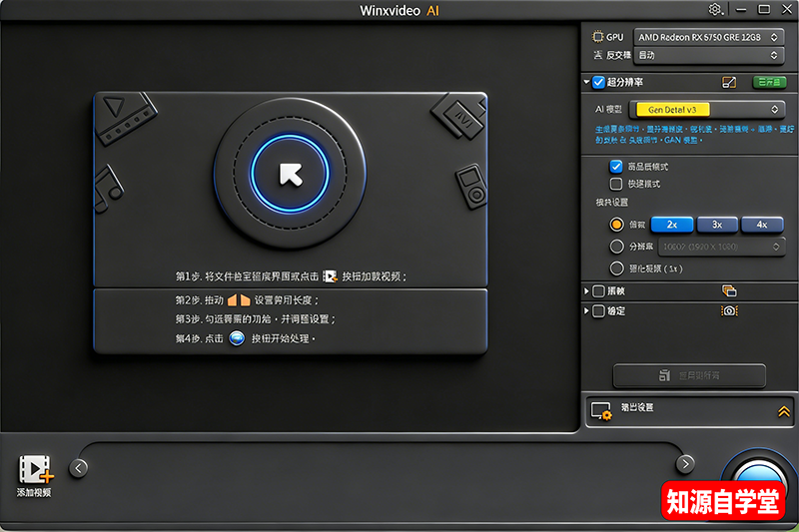Click the add video icon at bottom left
Viewport: 799px width, 532px height.
point(35,469)
